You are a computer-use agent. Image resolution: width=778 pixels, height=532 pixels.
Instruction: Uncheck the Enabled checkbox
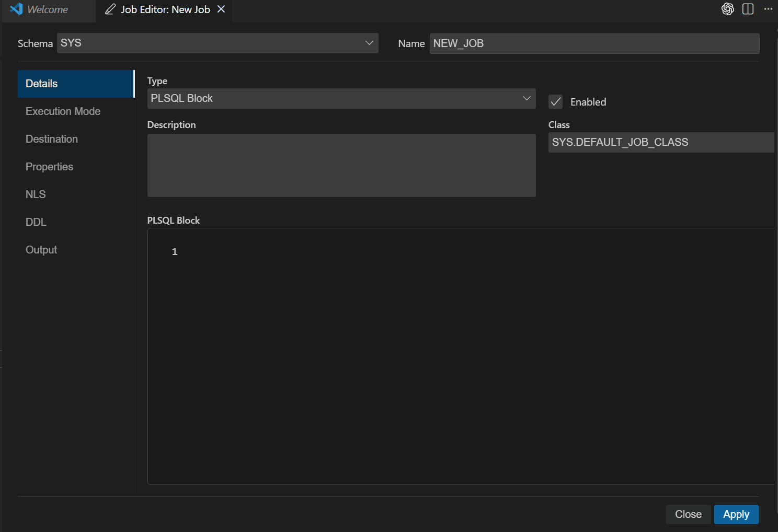(x=555, y=102)
